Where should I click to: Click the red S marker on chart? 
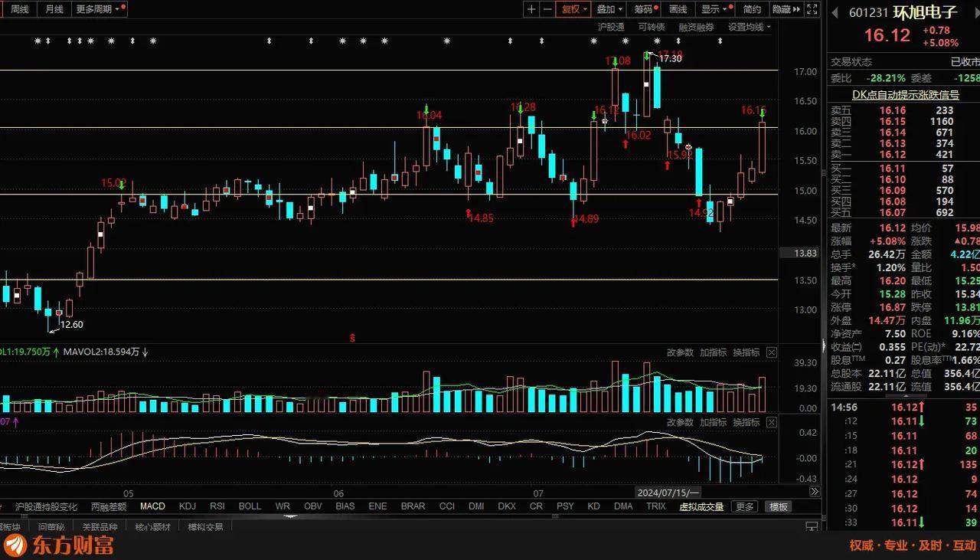[352, 337]
